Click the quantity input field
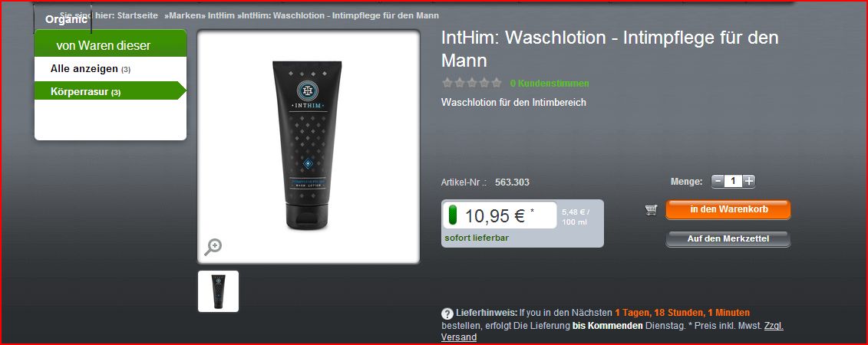The width and height of the screenshot is (868, 345). 733,181
